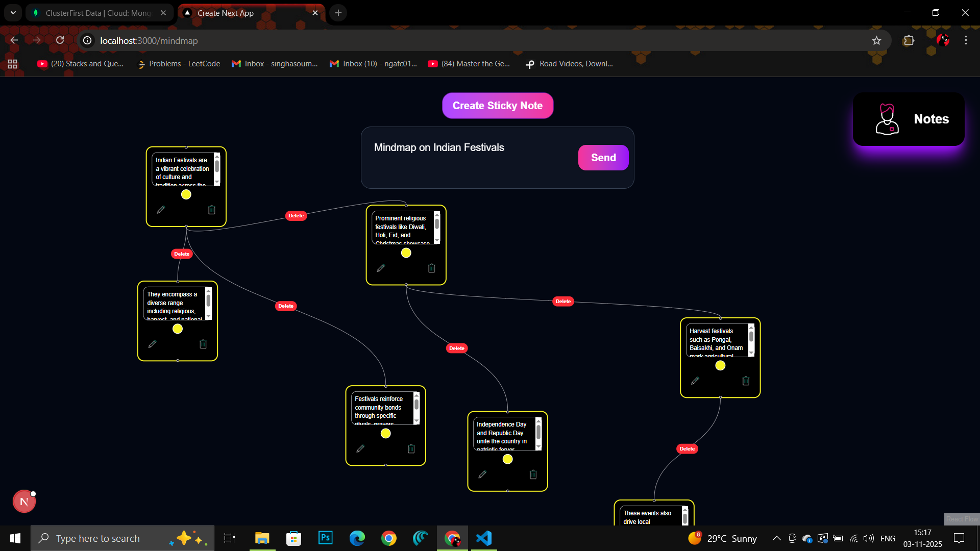This screenshot has height=551, width=980.
Task: Click yellow color dot on Indian Festivals note
Action: (186, 194)
